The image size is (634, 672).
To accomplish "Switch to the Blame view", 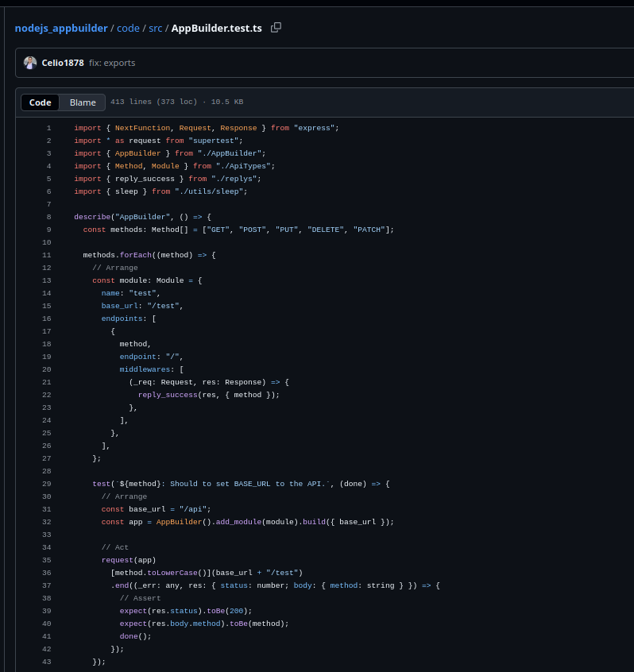I will tap(83, 102).
